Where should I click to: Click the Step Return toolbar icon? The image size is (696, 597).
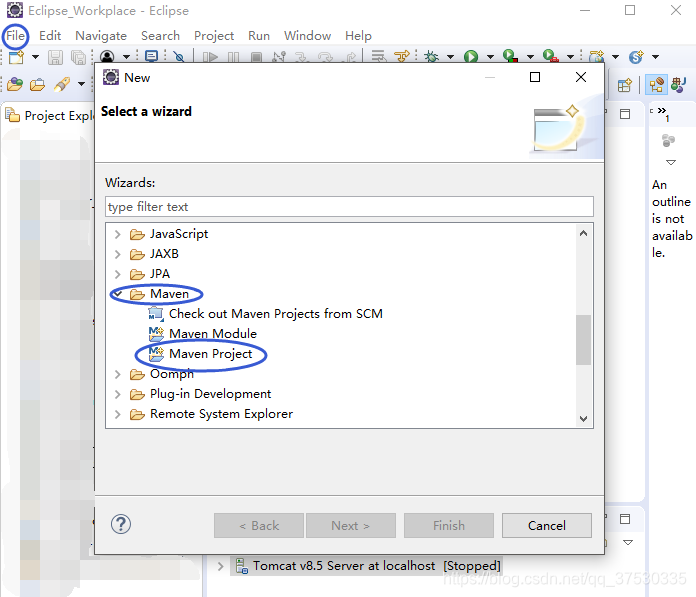(351, 57)
